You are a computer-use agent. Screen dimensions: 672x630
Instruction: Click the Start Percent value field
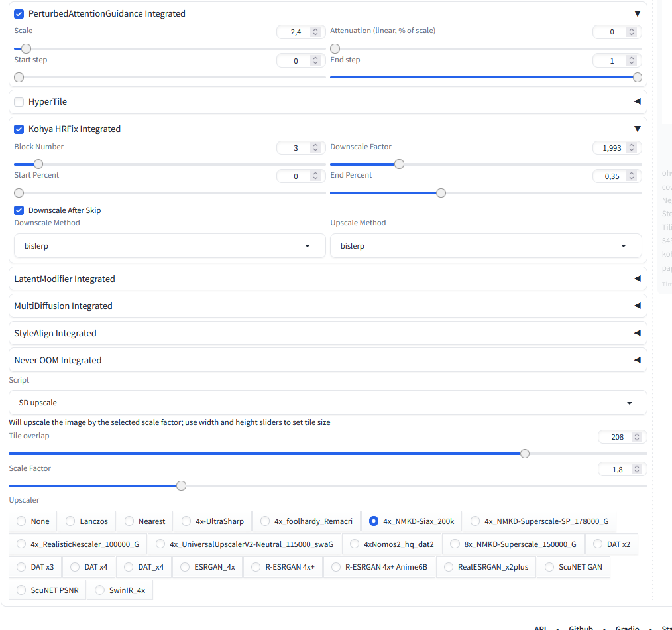pyautogui.click(x=301, y=176)
